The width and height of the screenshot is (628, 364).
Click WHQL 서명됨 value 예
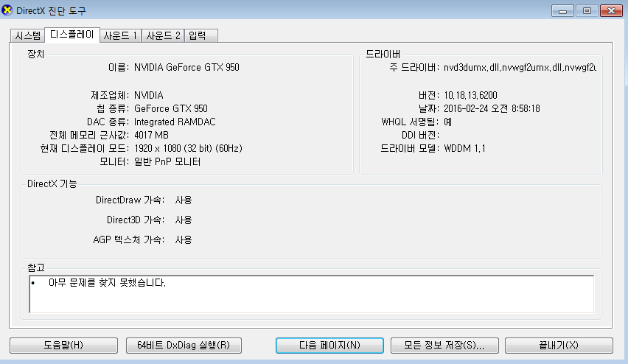(x=447, y=122)
